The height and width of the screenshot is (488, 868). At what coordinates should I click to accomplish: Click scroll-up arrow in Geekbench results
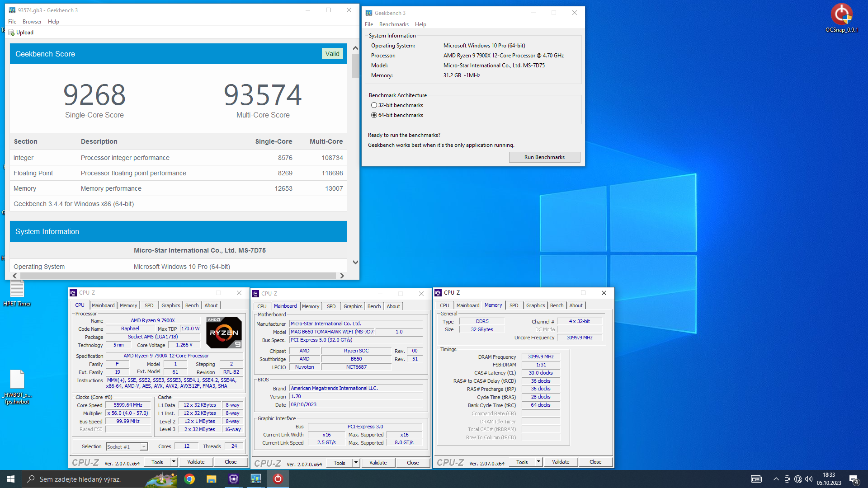pos(355,48)
